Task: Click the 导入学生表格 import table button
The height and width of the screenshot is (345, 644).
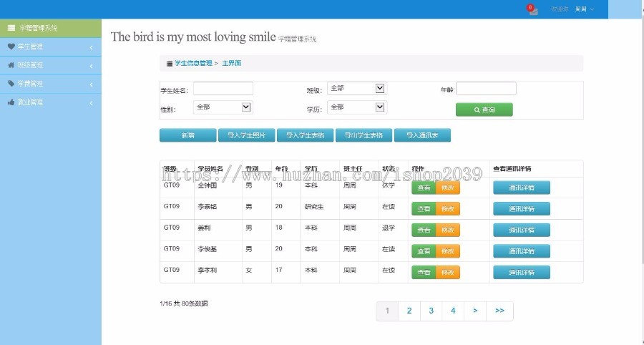Action: click(x=305, y=135)
